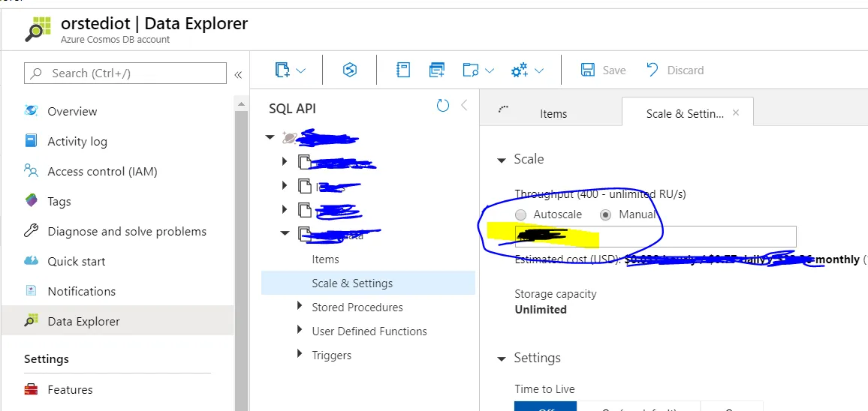Screen dimensions: 868x411
Task: Click the Overview globe icon
Action: coord(31,111)
